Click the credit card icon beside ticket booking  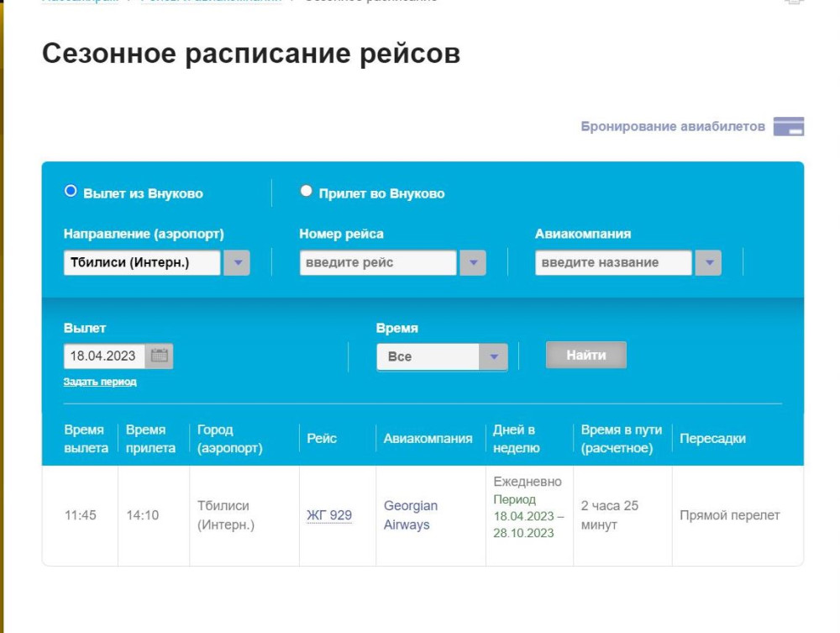click(x=788, y=127)
